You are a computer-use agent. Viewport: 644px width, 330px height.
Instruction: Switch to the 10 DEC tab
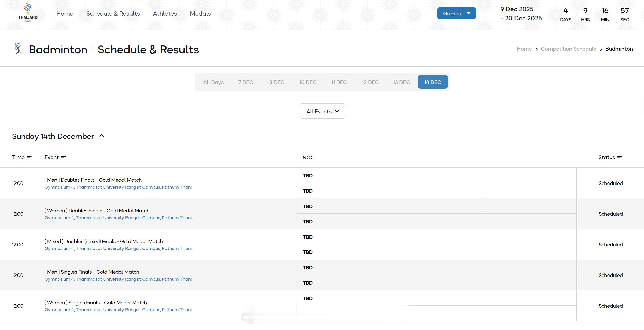click(x=308, y=82)
